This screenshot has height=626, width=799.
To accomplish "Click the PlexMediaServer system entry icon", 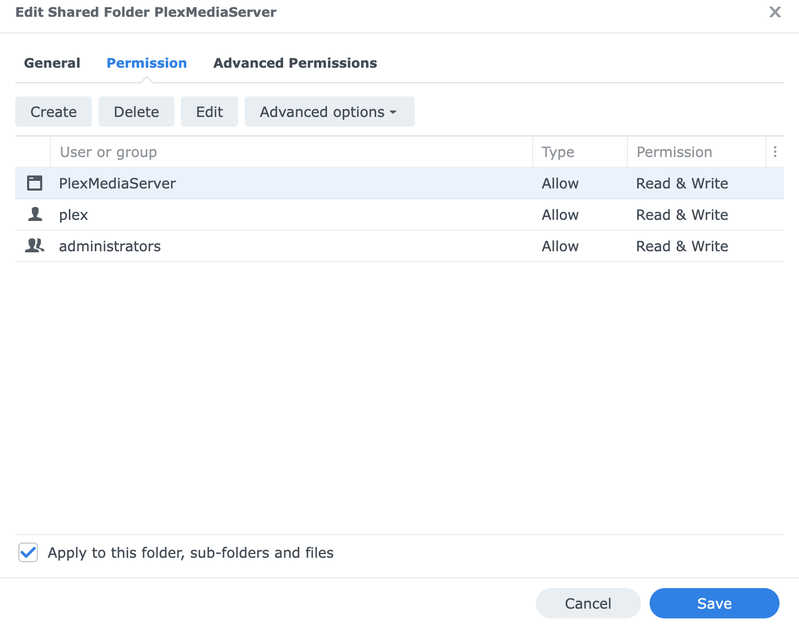I will (x=35, y=183).
